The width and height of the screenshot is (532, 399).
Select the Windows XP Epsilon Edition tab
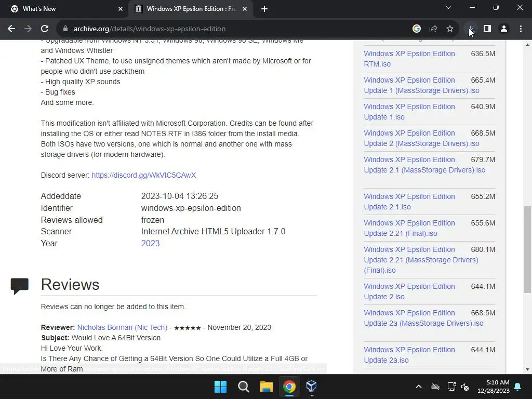pyautogui.click(x=190, y=9)
